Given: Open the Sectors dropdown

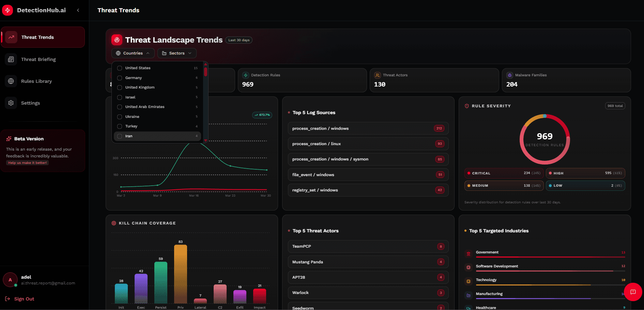Looking at the screenshot, I should pyautogui.click(x=177, y=53).
